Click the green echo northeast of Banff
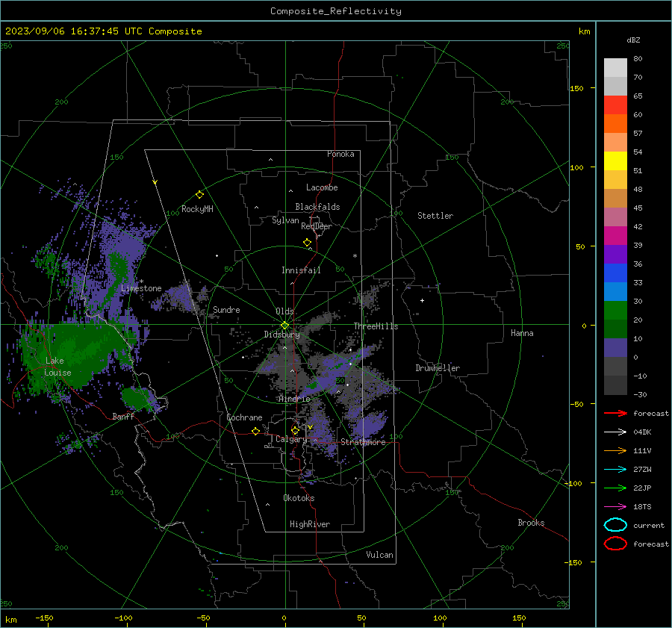Image resolution: width=672 pixels, height=628 pixels. [x=137, y=398]
